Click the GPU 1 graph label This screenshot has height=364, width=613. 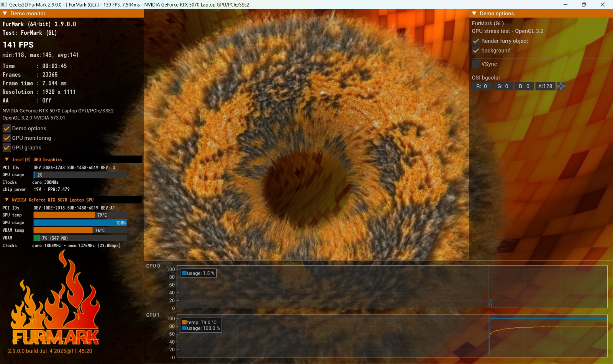point(153,315)
